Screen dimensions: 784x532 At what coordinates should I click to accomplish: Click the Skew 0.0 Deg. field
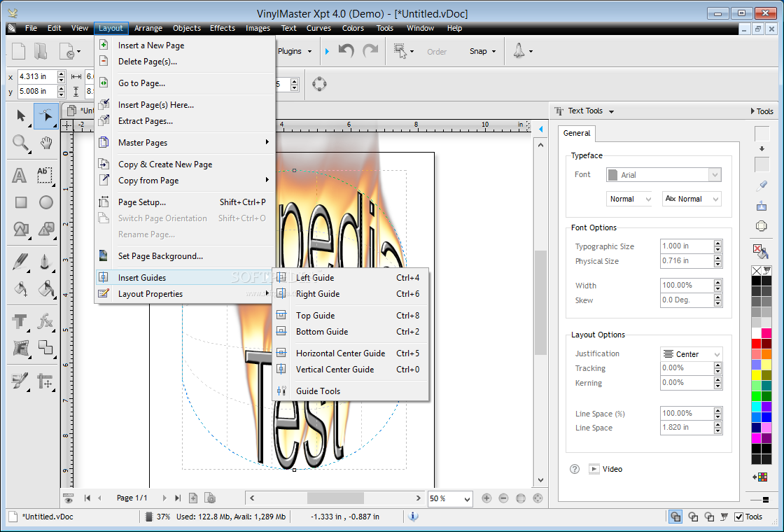coord(687,300)
